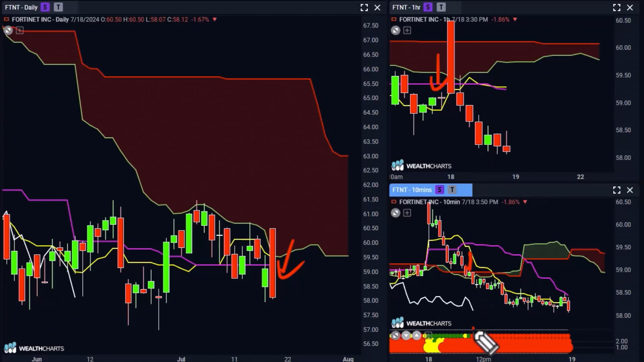Click the 12pm label on 10min time axis
Screen dimensions: 644x362
click(x=483, y=359)
